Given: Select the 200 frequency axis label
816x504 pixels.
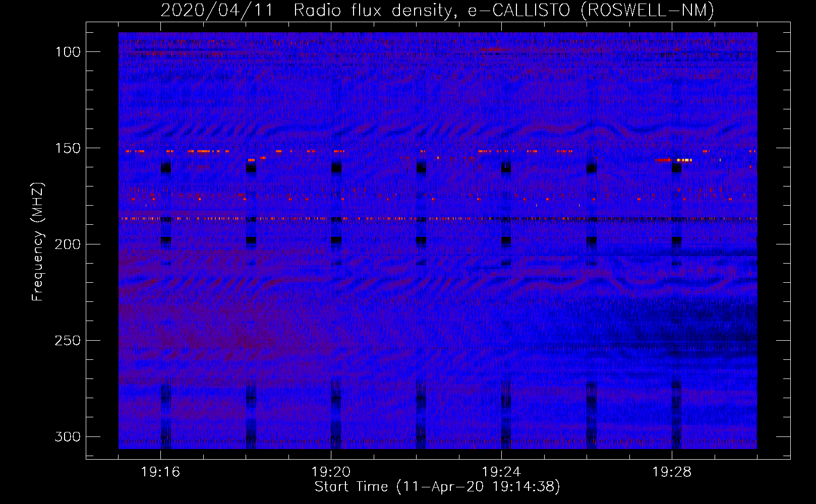Looking at the screenshot, I should click(x=67, y=244).
